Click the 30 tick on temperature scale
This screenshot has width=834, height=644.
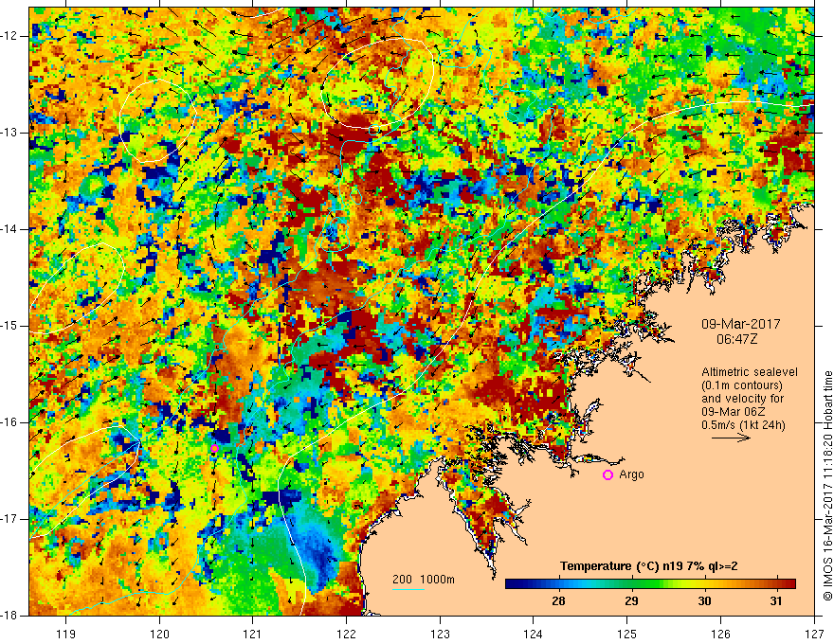[704, 601]
